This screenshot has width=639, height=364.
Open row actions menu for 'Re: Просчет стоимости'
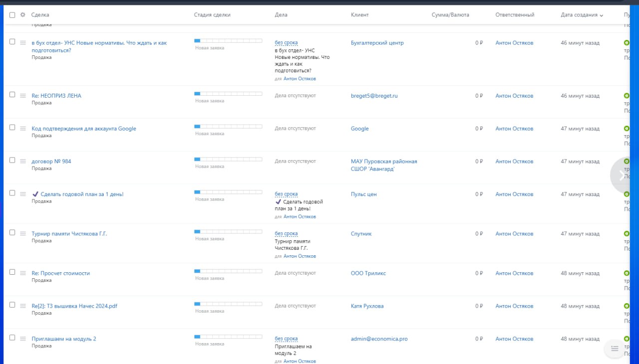(22, 273)
